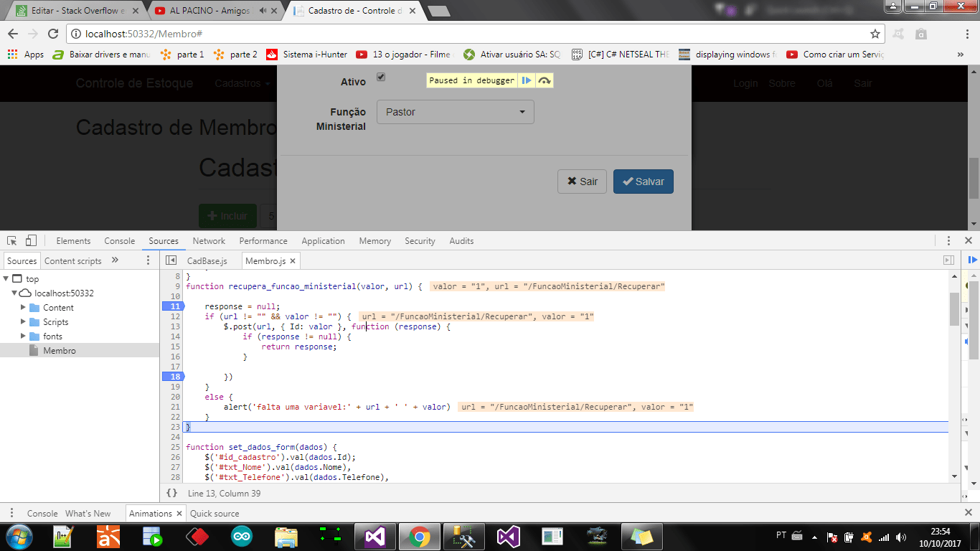This screenshot has height=551, width=980.
Task: Remove the breakpoint on line 18
Action: point(173,377)
